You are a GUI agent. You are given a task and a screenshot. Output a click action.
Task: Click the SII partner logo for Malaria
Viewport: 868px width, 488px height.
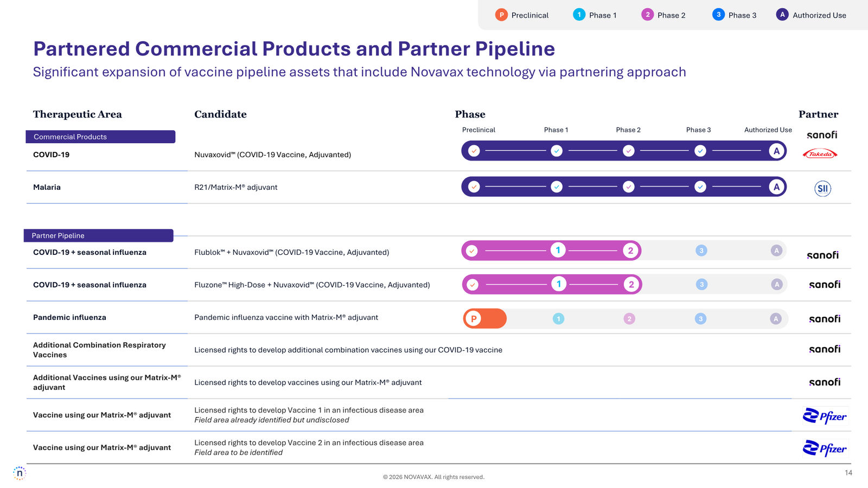click(x=822, y=189)
